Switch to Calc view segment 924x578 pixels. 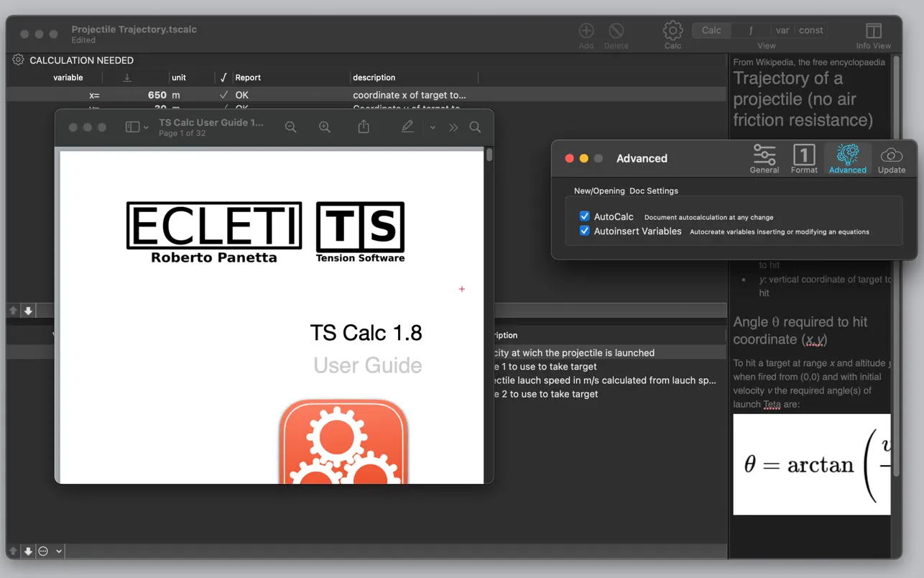[711, 30]
